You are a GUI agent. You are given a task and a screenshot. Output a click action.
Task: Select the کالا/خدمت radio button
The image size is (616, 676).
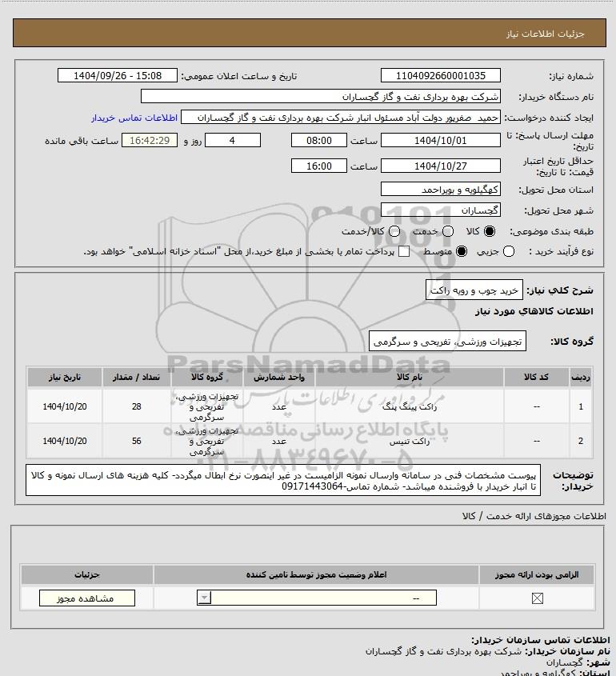tap(394, 231)
